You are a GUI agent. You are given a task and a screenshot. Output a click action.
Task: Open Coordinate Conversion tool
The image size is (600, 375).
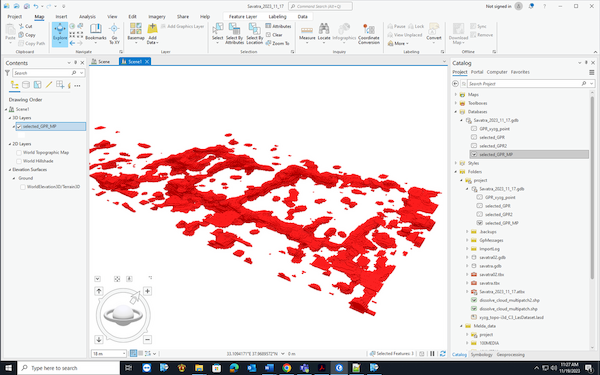[369, 34]
